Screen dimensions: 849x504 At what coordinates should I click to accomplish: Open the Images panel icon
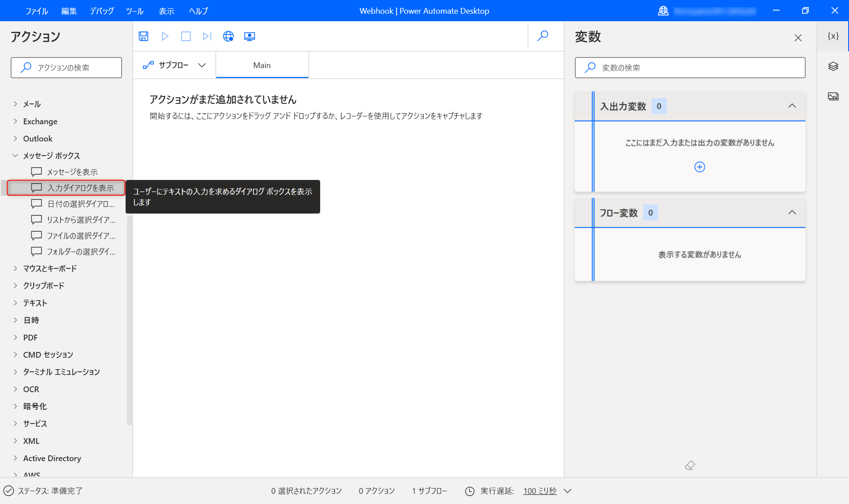[x=833, y=96]
